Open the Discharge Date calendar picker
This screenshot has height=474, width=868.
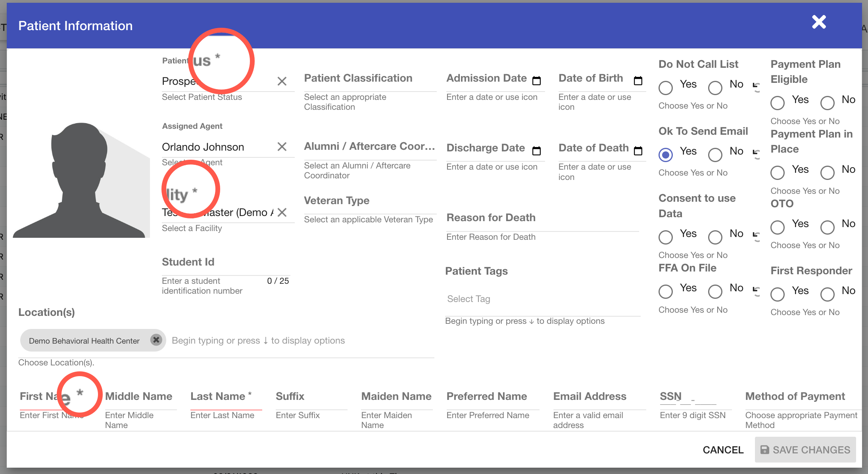coord(537,151)
